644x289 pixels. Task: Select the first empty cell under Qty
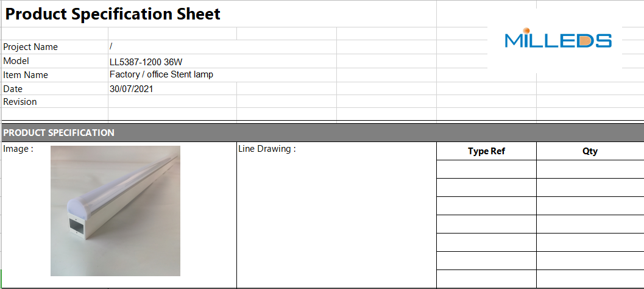(590, 169)
